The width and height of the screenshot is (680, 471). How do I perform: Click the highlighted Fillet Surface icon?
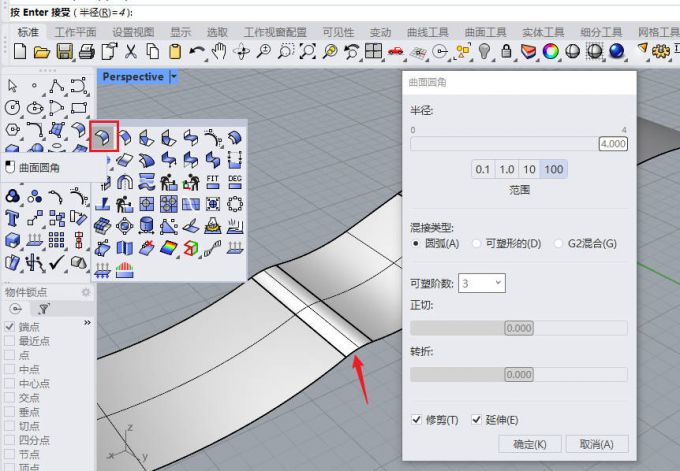tap(104, 137)
